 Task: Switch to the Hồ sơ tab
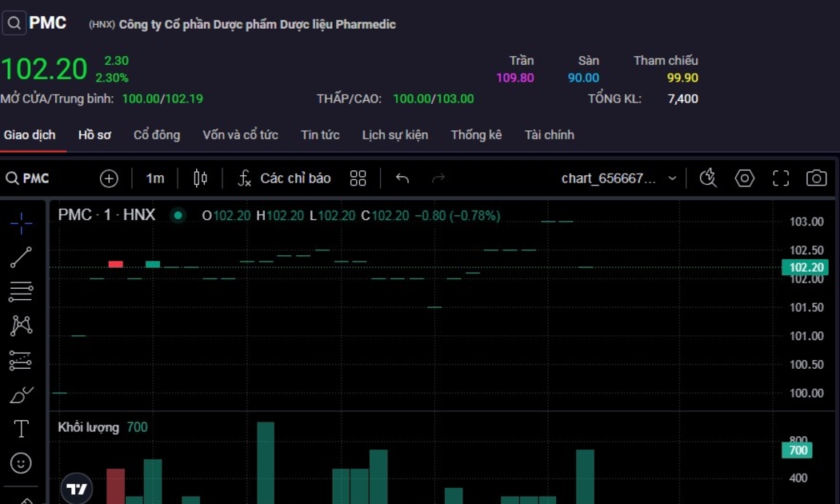coord(94,135)
